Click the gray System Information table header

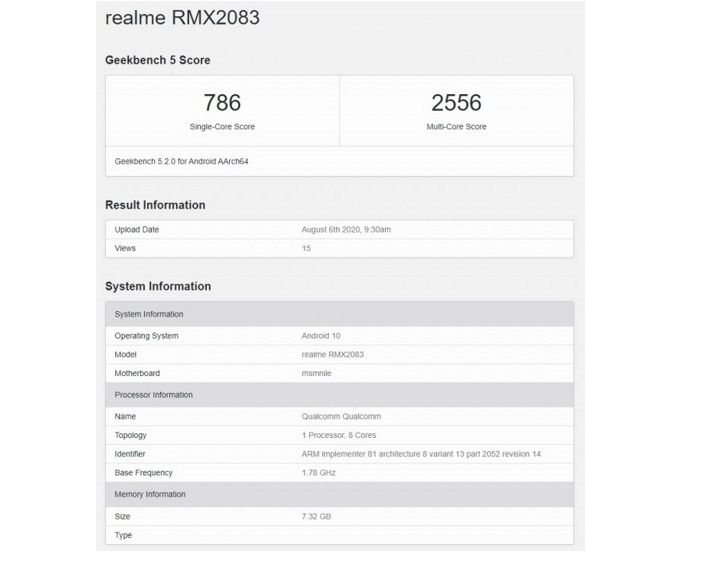pos(340,314)
